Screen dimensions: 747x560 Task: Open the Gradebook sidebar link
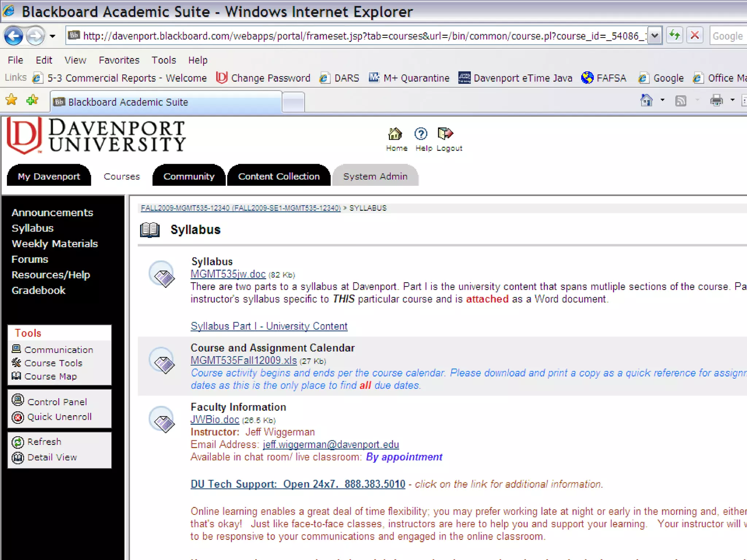[x=38, y=291]
